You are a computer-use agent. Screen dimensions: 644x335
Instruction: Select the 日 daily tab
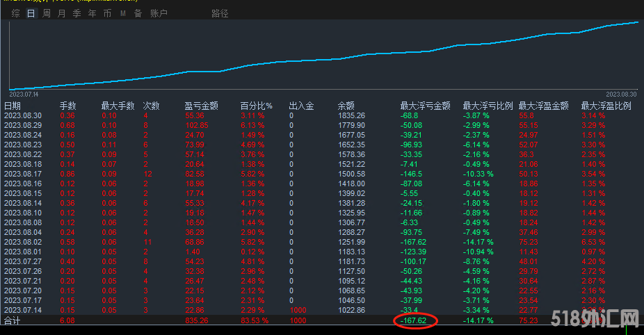[31, 13]
